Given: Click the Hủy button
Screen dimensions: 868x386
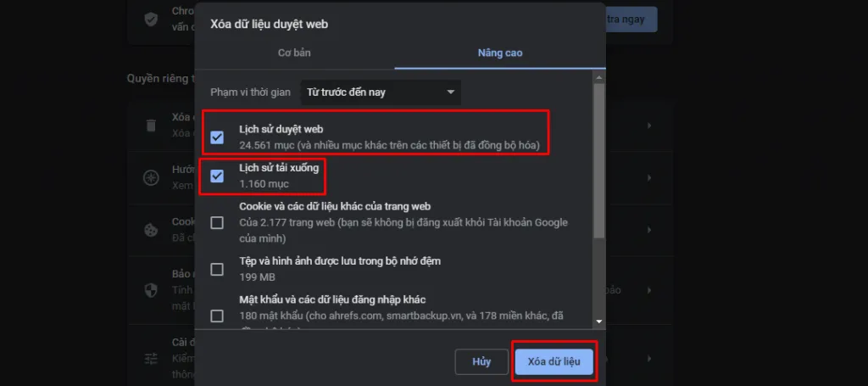Looking at the screenshot, I should point(481,361).
